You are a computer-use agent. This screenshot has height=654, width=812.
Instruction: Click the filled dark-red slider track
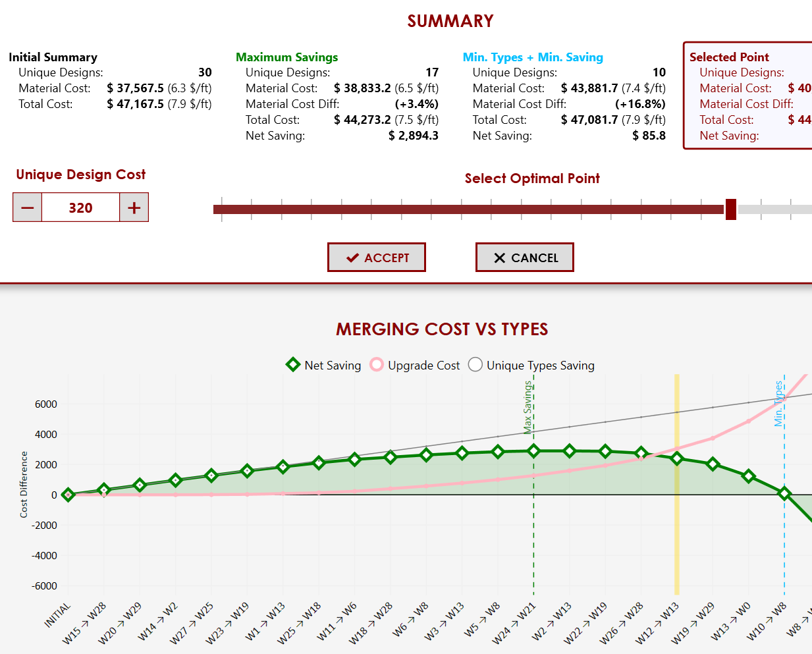coord(468,209)
